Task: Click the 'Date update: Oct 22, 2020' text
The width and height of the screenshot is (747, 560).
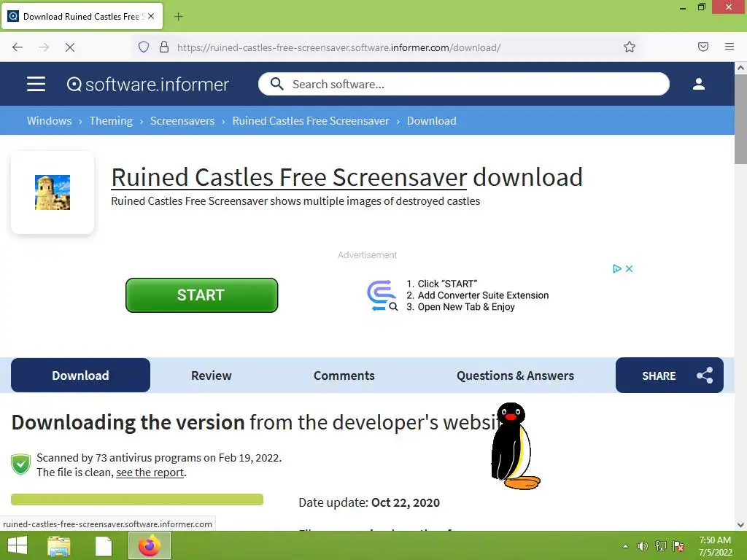Action: point(368,502)
